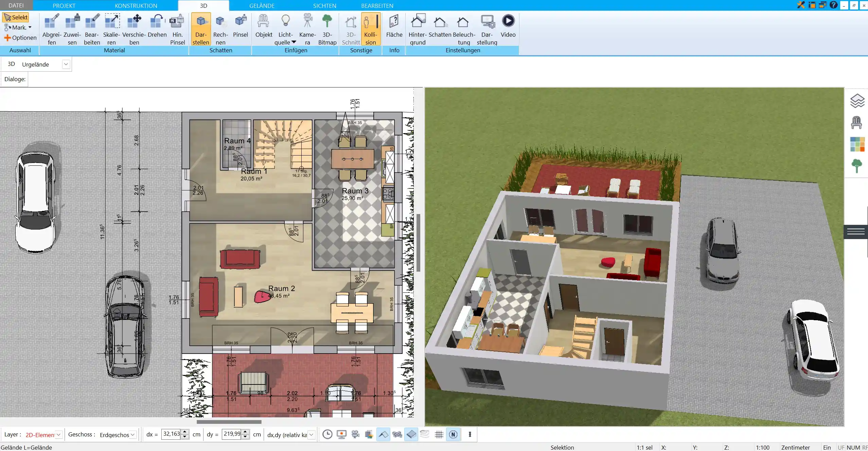Toggle the Selekt mode button
The height and width of the screenshot is (451, 868).
16,17
